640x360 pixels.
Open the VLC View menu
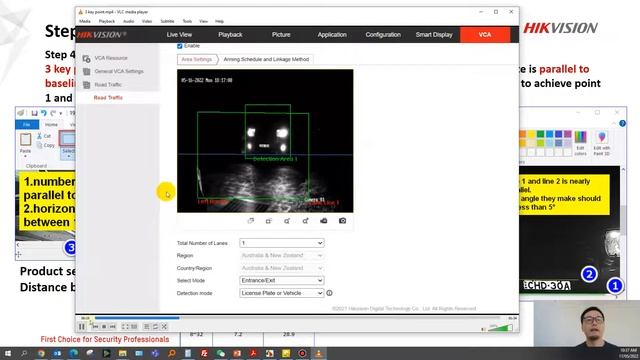pyautogui.click(x=203, y=21)
